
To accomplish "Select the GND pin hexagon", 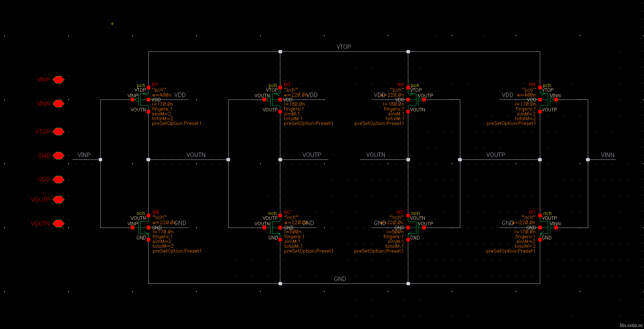I will point(58,156).
